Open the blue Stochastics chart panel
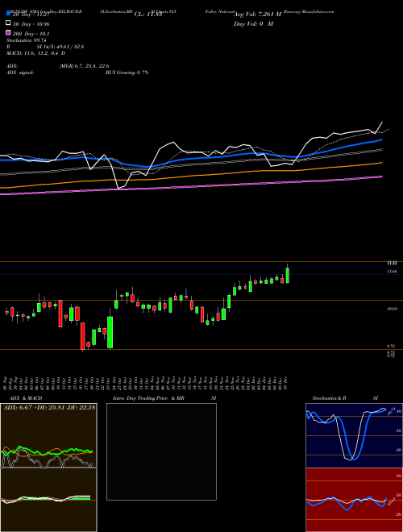The width and height of the screenshot is (403, 532). (354, 435)
